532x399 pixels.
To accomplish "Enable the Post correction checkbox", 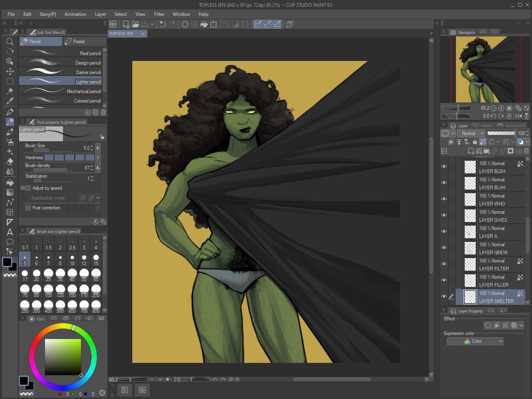I will (x=28, y=208).
